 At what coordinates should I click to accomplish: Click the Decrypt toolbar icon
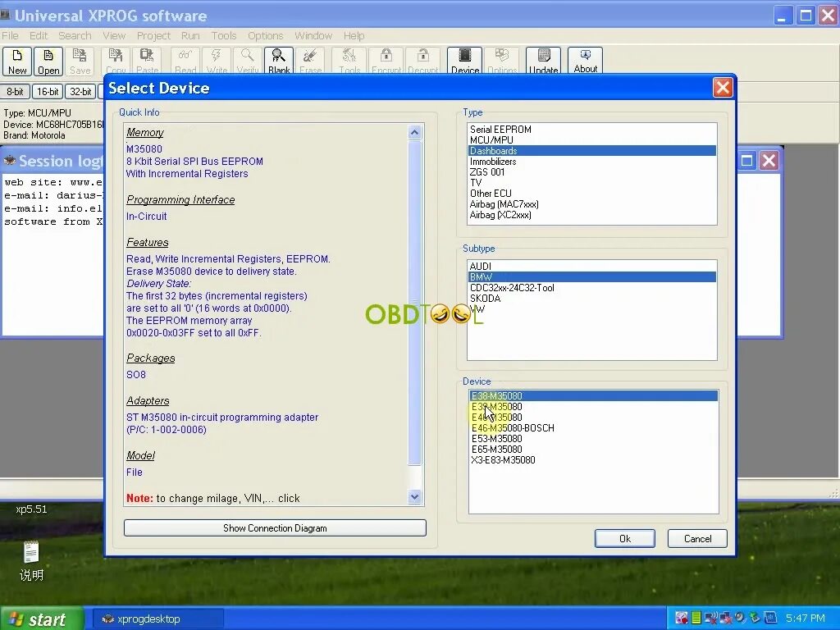[x=422, y=61]
